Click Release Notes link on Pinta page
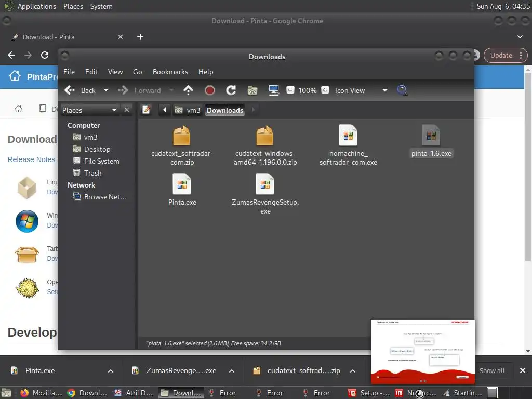 (31, 159)
